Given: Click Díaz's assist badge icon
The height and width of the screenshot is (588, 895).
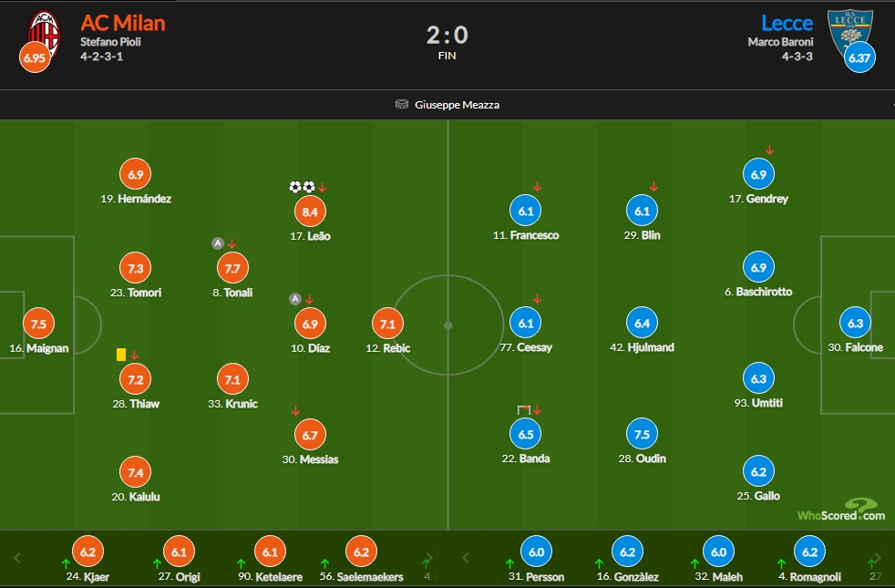Looking at the screenshot, I should 294,299.
